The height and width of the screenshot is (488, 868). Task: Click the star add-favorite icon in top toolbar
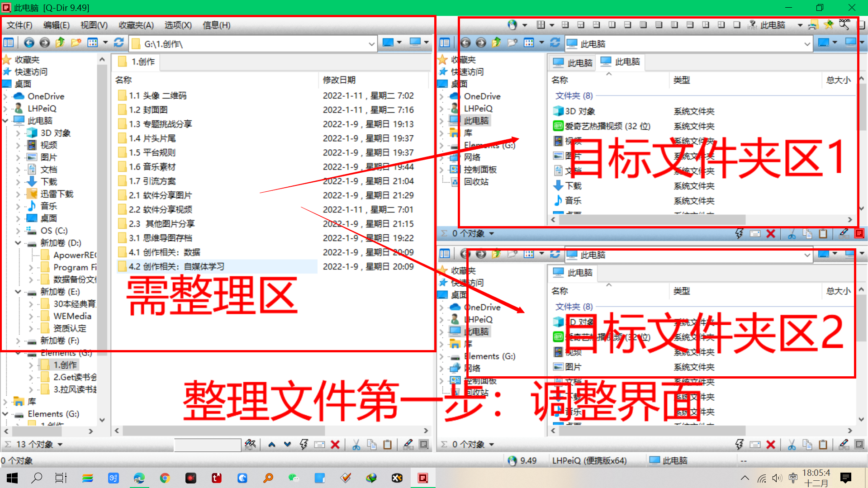828,25
